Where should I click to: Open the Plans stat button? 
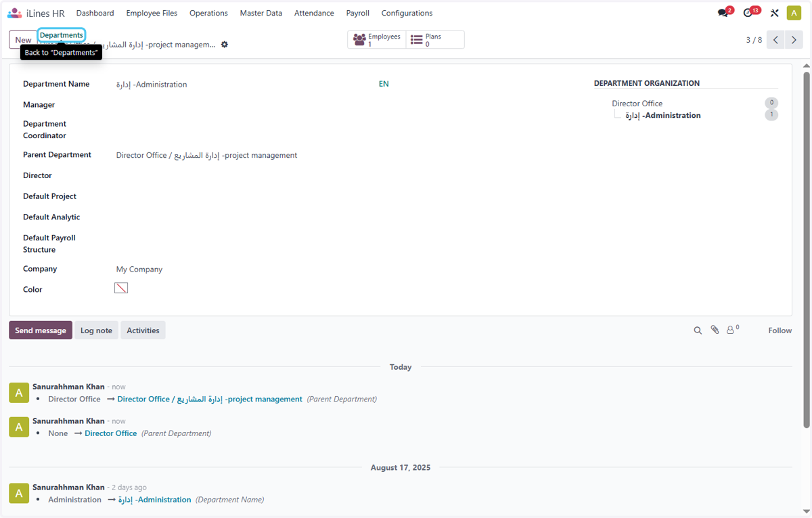point(435,40)
